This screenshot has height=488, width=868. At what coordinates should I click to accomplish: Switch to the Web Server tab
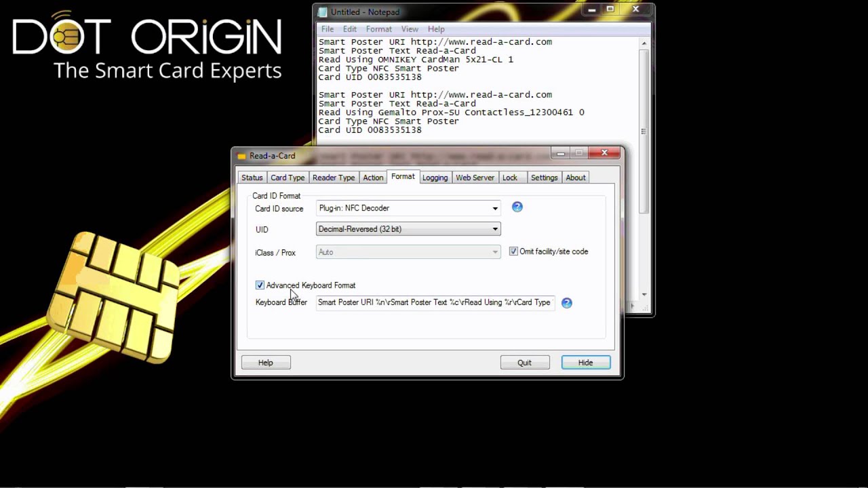tap(475, 178)
